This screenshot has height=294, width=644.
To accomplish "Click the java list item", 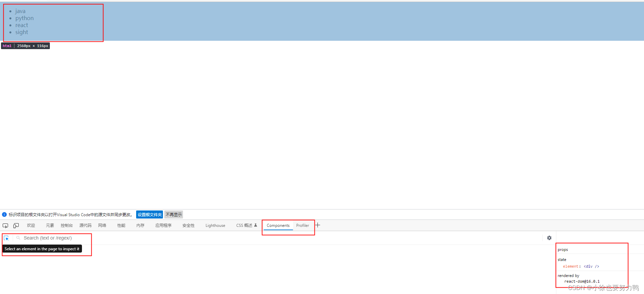I will pyautogui.click(x=20, y=11).
